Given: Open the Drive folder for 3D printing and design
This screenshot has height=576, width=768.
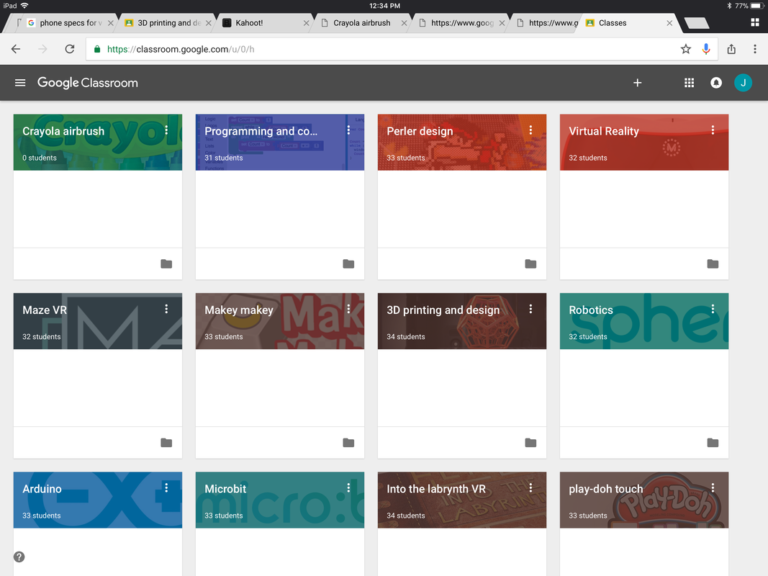Looking at the screenshot, I should (x=530, y=443).
